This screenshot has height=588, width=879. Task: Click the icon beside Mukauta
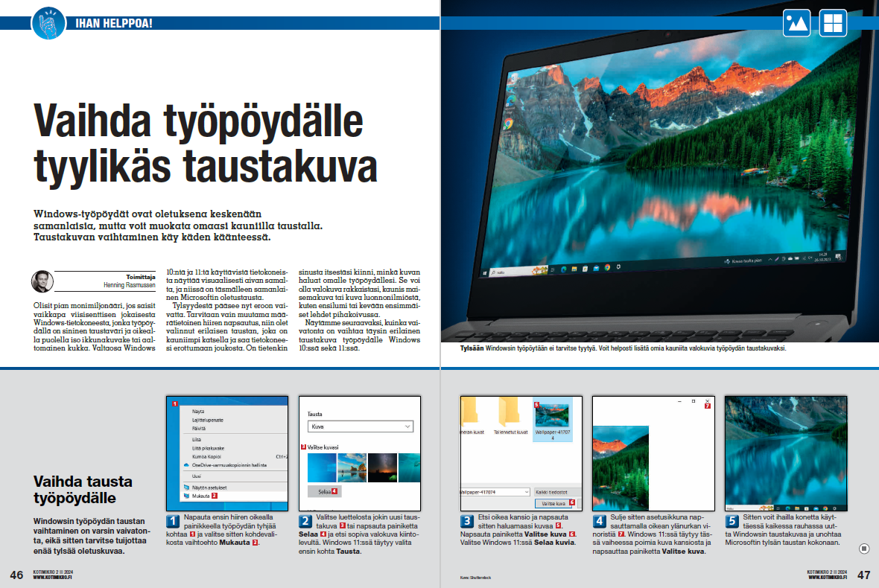pyautogui.click(x=187, y=496)
